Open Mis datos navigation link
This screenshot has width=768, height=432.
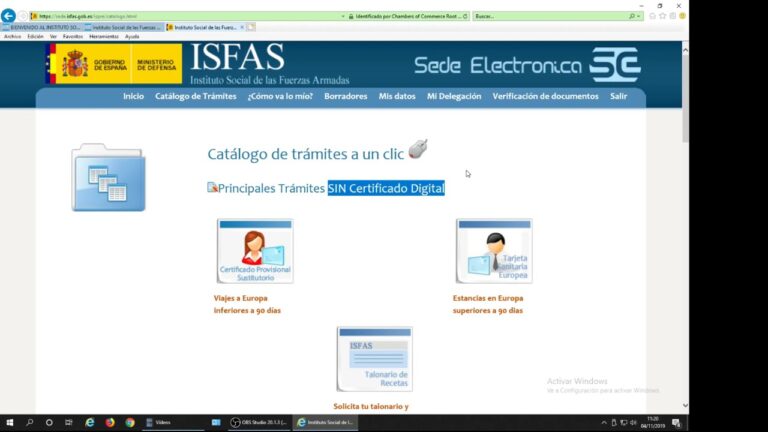click(x=397, y=96)
